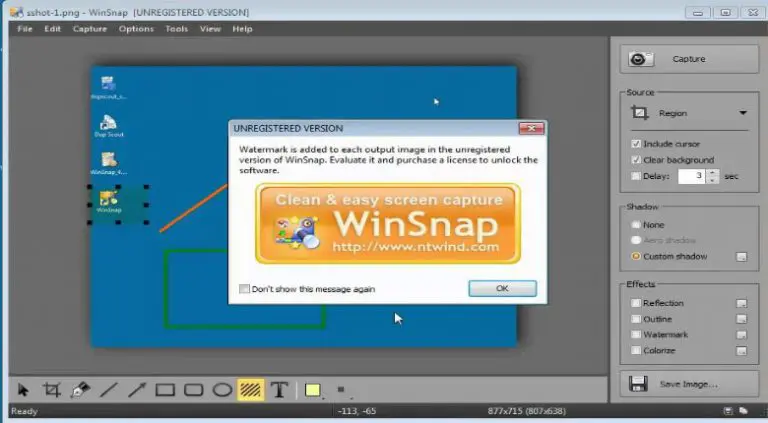Enable the Reflection effect checkbox

636,303
